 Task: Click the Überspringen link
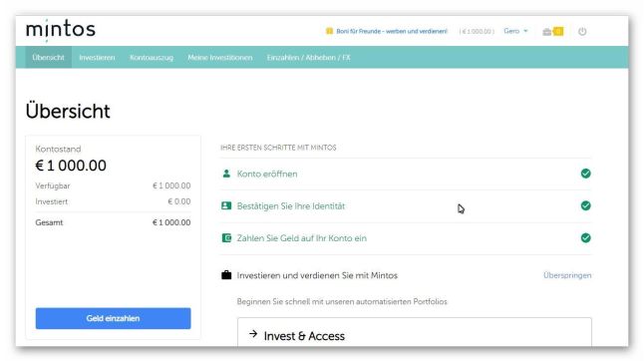coord(567,275)
